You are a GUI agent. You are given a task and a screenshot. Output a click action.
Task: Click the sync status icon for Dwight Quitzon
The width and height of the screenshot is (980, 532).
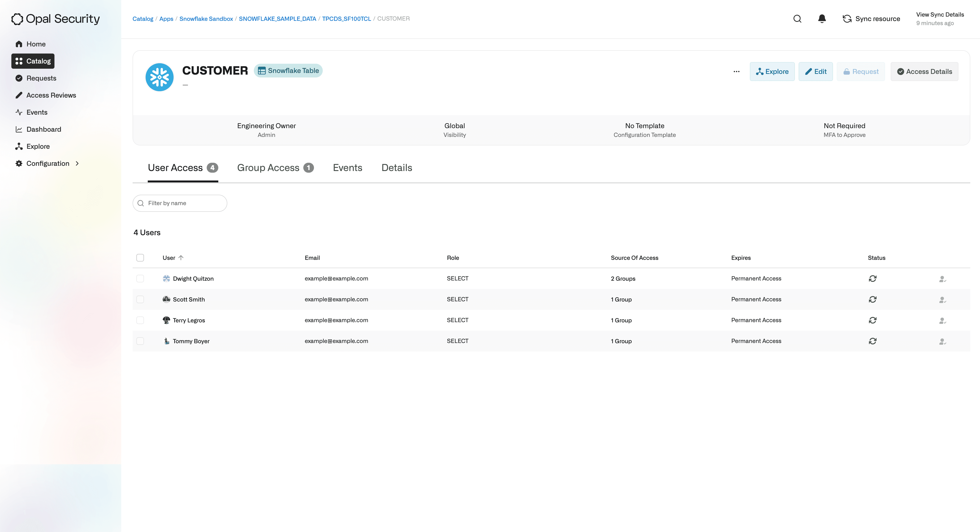(x=872, y=279)
